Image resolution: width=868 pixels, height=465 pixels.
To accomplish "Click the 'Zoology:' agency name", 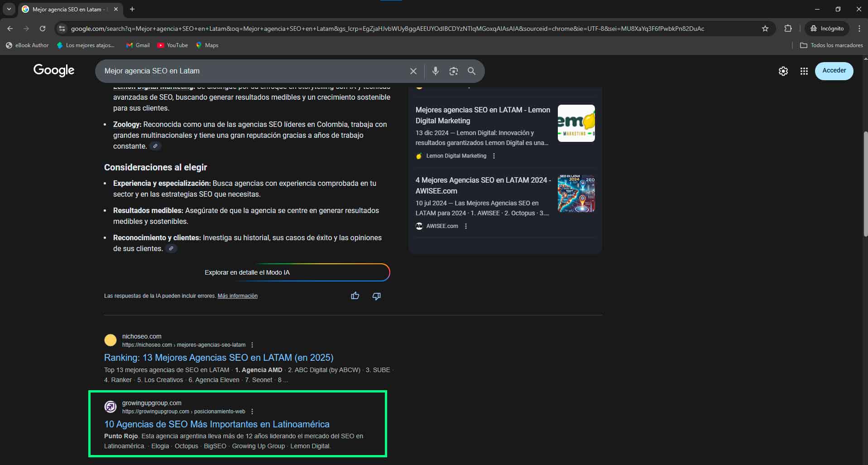I will (127, 124).
